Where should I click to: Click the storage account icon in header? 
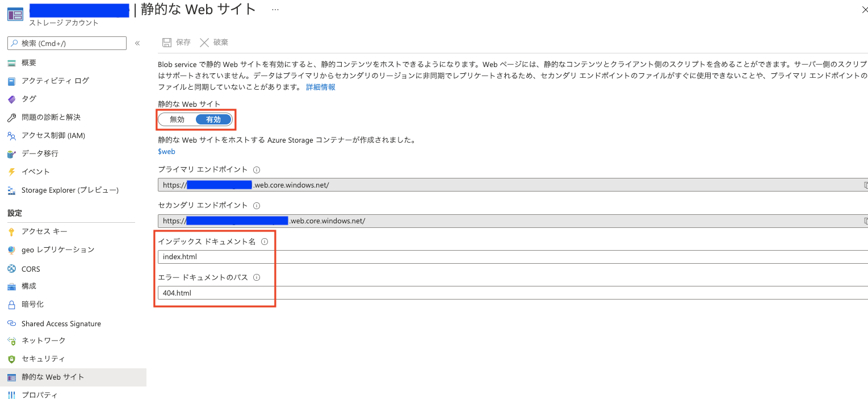click(x=15, y=14)
